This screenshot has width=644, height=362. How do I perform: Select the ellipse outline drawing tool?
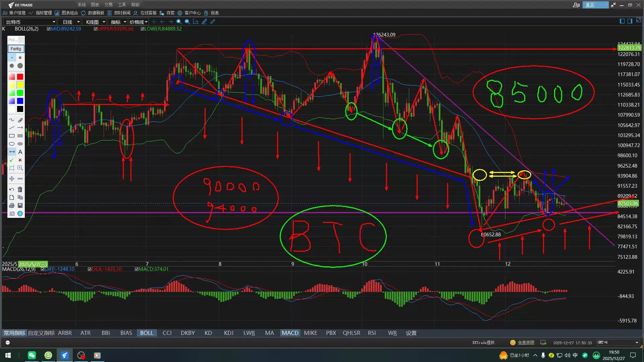pyautogui.click(x=12, y=144)
